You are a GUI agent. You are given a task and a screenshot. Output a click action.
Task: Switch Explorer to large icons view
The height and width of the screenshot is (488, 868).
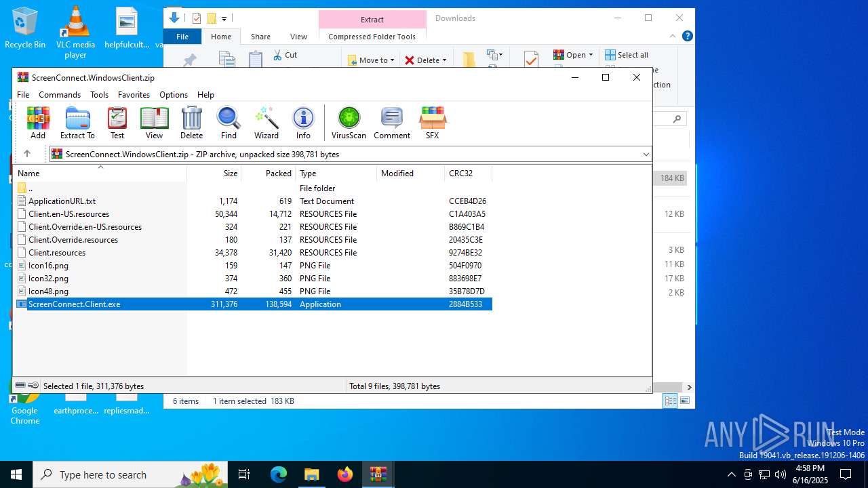tap(685, 401)
